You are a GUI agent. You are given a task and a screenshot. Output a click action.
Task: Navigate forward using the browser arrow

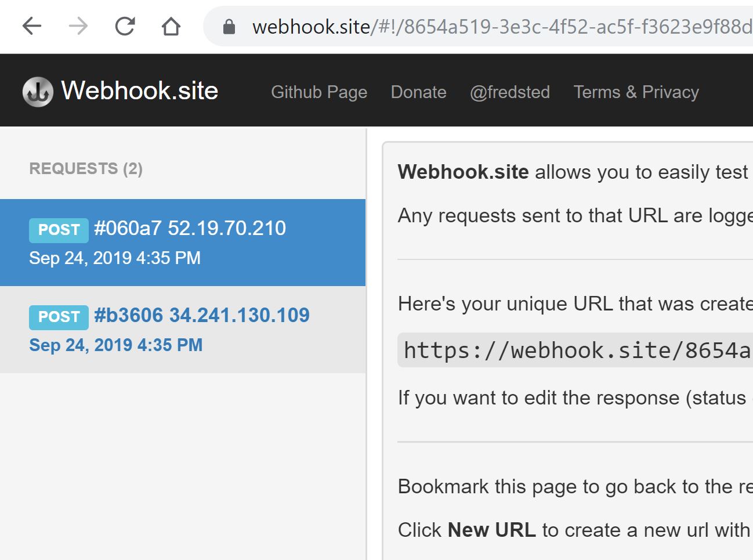pos(78,26)
